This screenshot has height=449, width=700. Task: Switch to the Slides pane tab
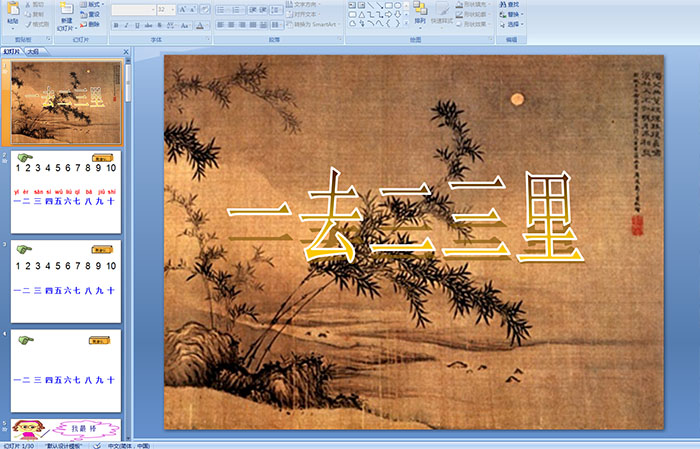[12, 52]
